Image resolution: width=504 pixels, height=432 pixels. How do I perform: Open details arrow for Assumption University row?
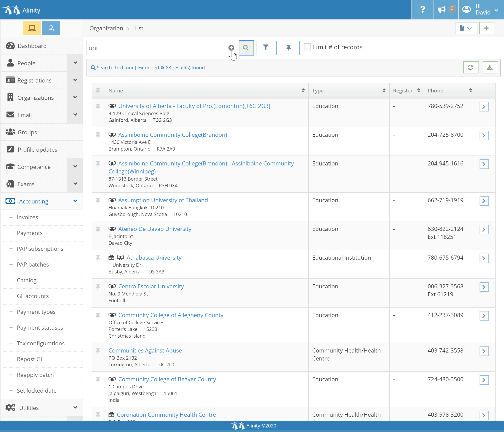[484, 201]
